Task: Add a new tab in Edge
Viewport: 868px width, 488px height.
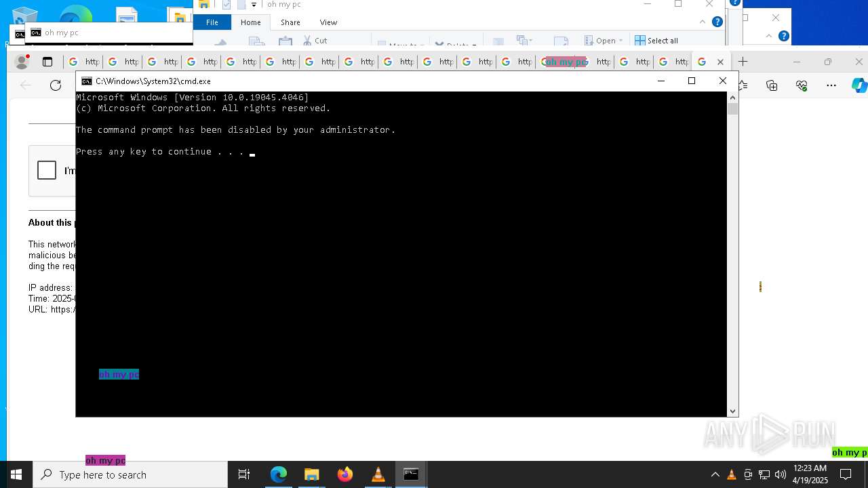Action: click(743, 62)
